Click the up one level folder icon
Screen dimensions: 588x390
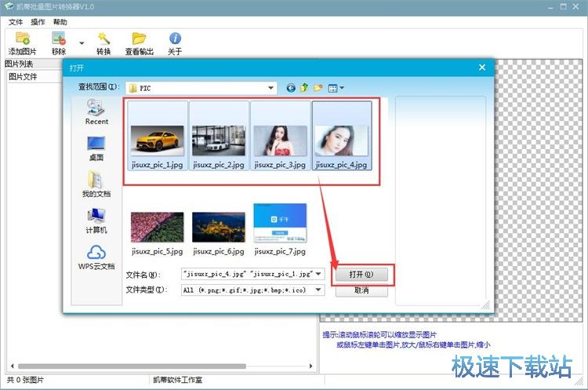(304, 88)
